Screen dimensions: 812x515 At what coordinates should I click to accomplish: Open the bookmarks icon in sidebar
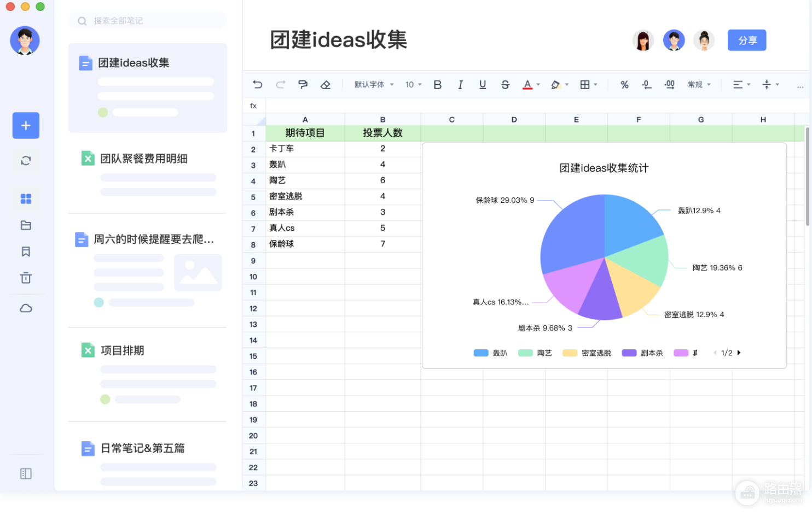tap(26, 251)
